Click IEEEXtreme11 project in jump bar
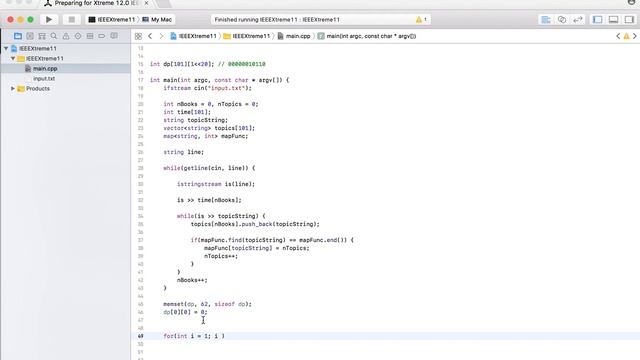640x360 pixels. (x=193, y=36)
